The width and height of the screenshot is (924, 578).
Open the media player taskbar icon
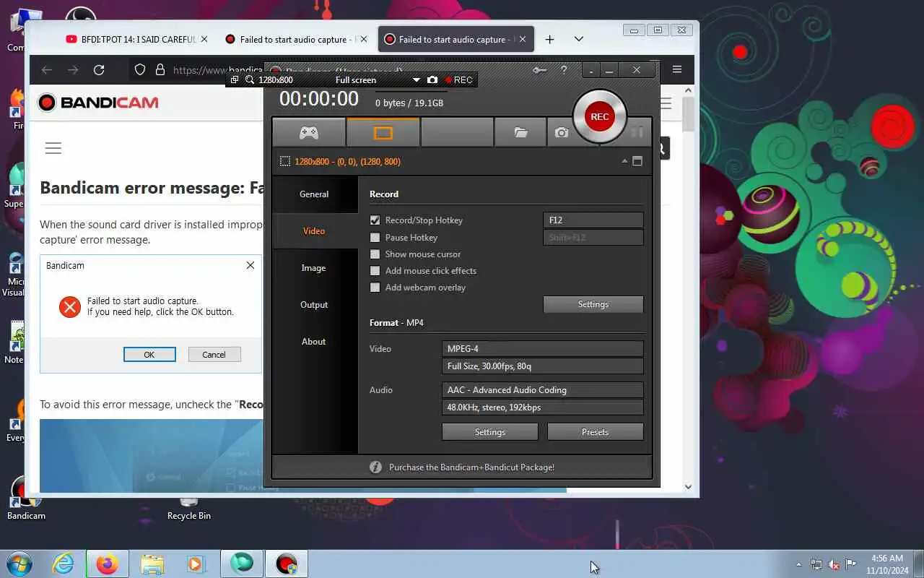coord(195,564)
